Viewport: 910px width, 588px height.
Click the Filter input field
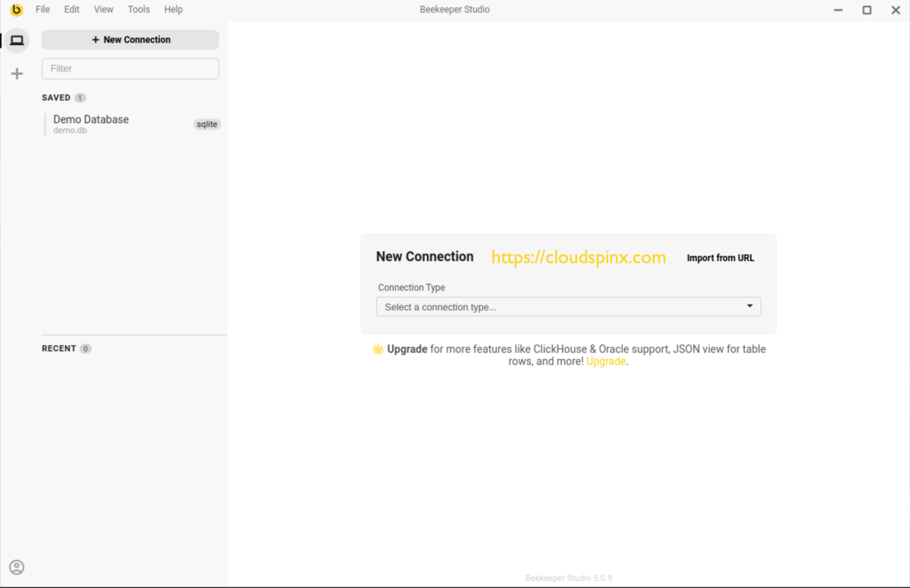click(130, 68)
